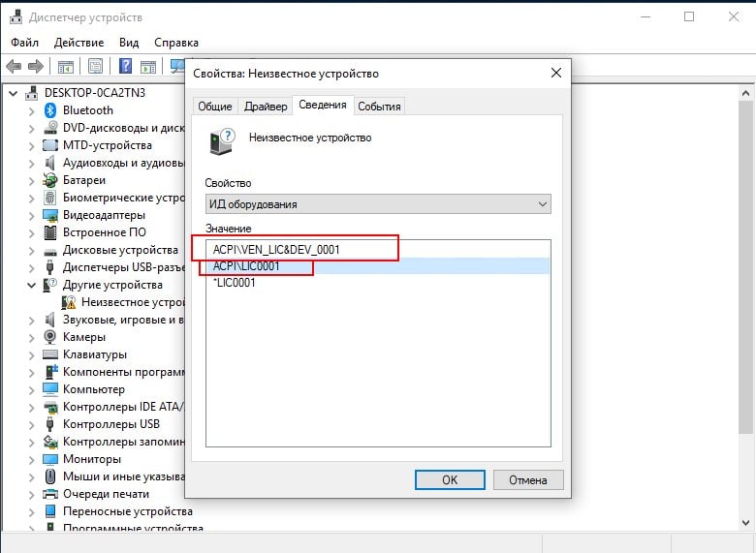Click the Back arrow in Device Manager toolbar

point(14,66)
